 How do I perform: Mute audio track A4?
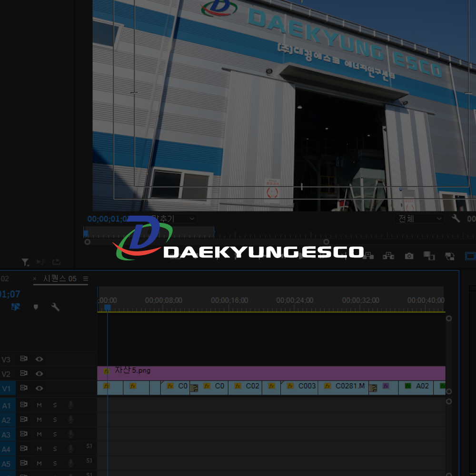tap(39, 449)
